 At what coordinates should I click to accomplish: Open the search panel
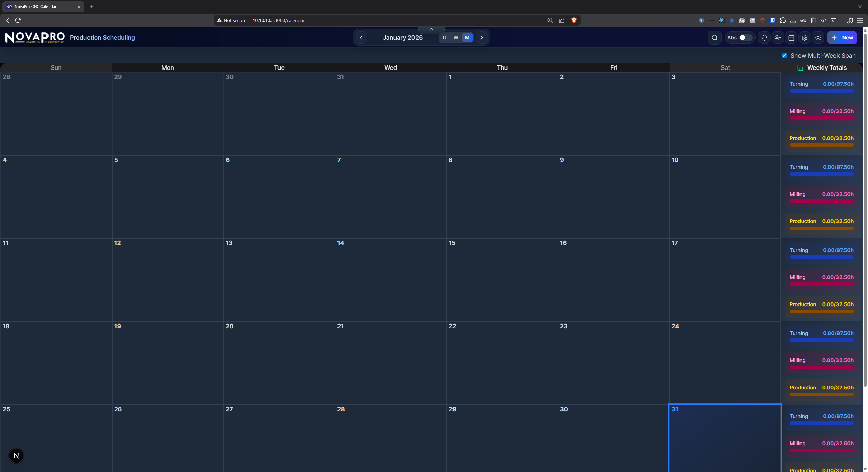(x=714, y=37)
